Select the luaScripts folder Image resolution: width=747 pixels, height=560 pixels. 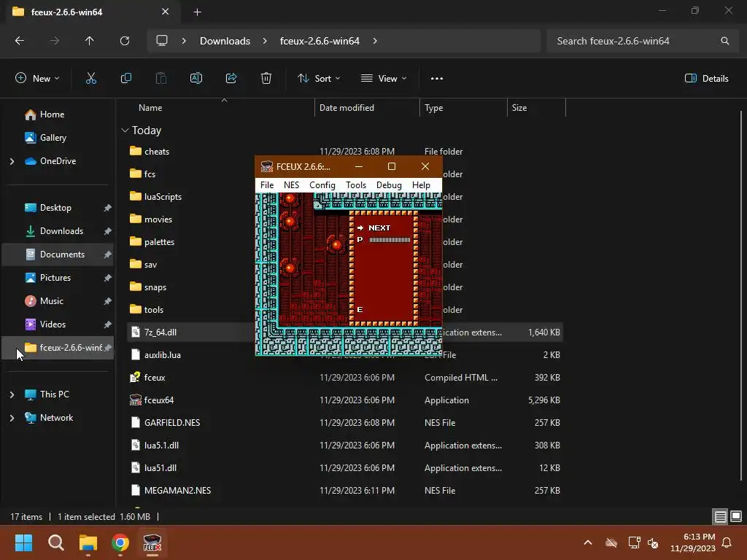[x=163, y=197]
